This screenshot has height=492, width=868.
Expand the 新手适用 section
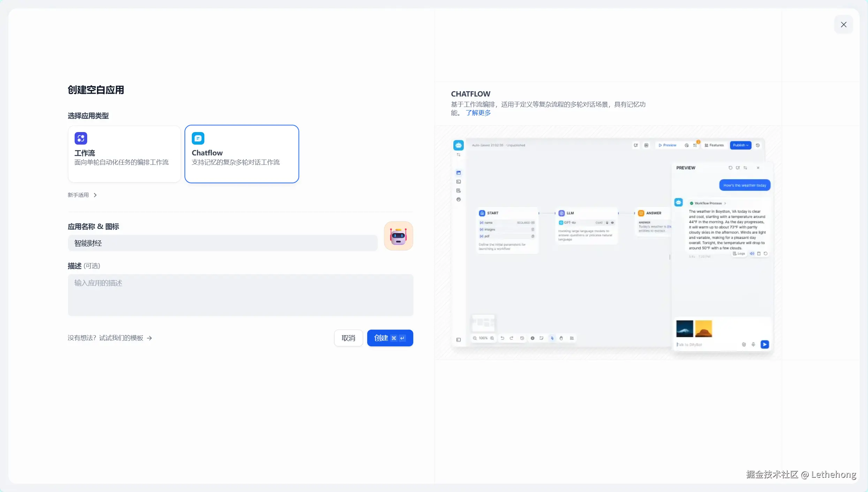pyautogui.click(x=82, y=195)
